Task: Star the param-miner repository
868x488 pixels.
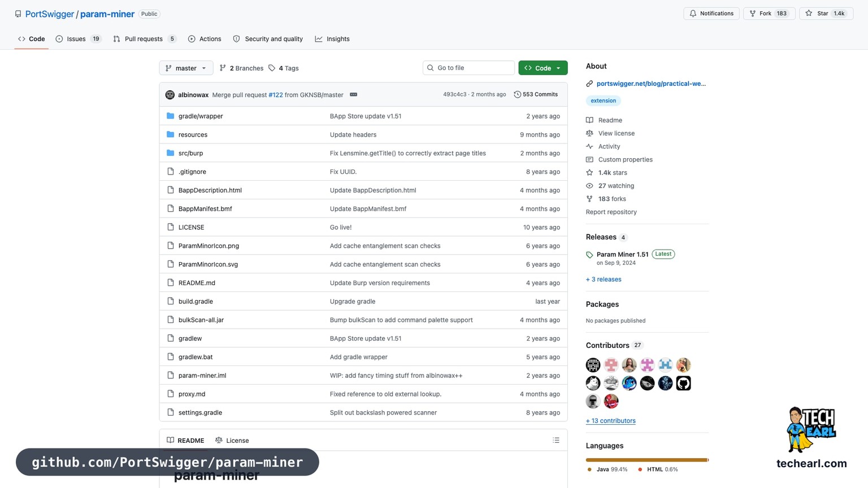Action: click(826, 14)
